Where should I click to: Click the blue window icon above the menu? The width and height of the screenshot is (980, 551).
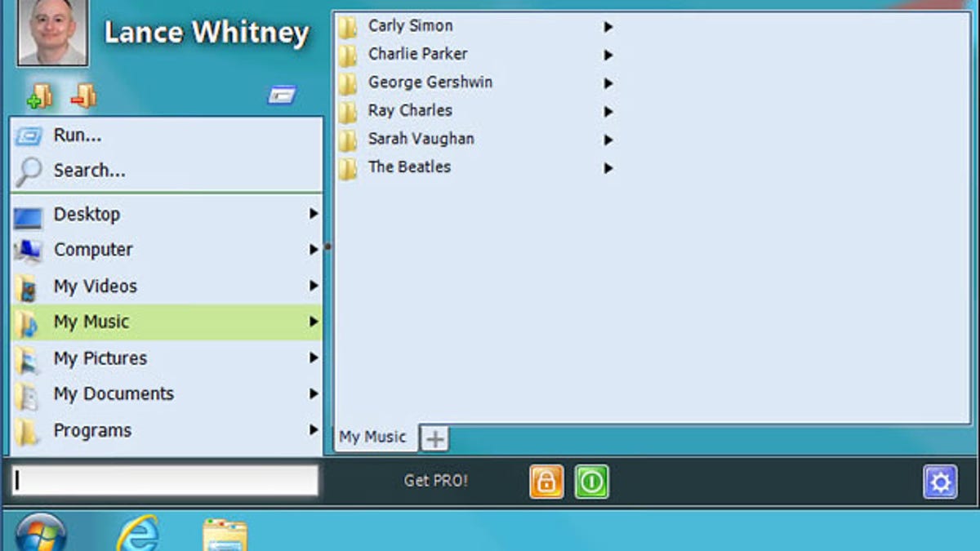pyautogui.click(x=283, y=96)
